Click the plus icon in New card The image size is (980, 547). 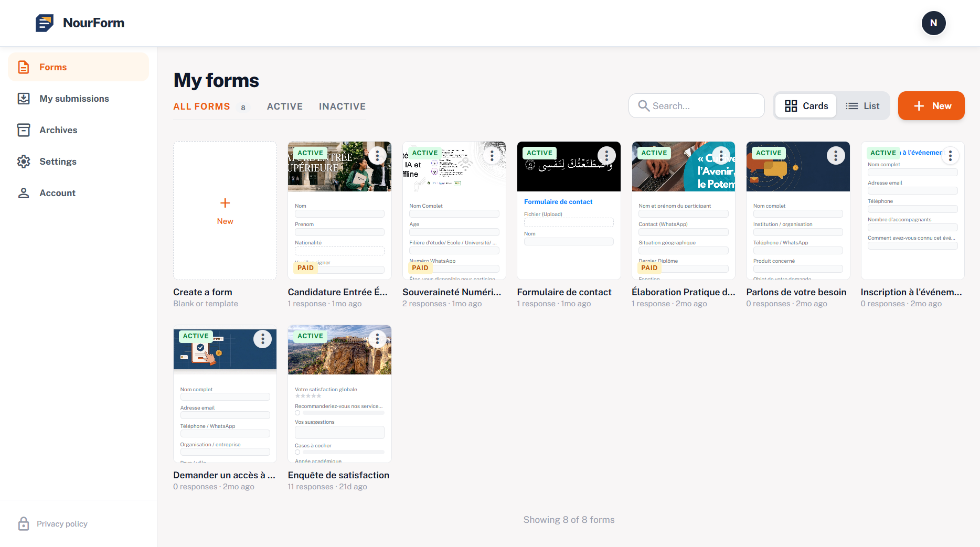225,203
